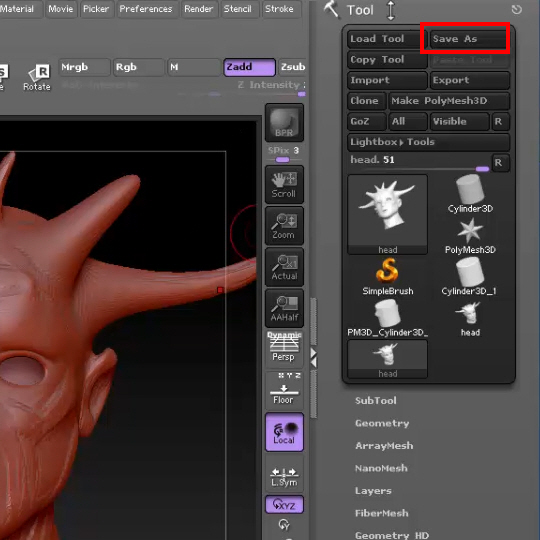Click the Copy Tool button
540x540 pixels.
pos(387,60)
